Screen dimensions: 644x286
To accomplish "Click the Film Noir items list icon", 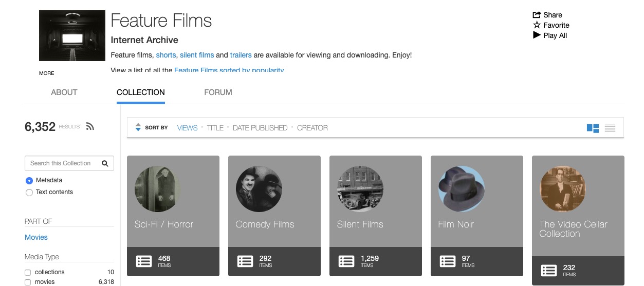I will (x=448, y=261).
